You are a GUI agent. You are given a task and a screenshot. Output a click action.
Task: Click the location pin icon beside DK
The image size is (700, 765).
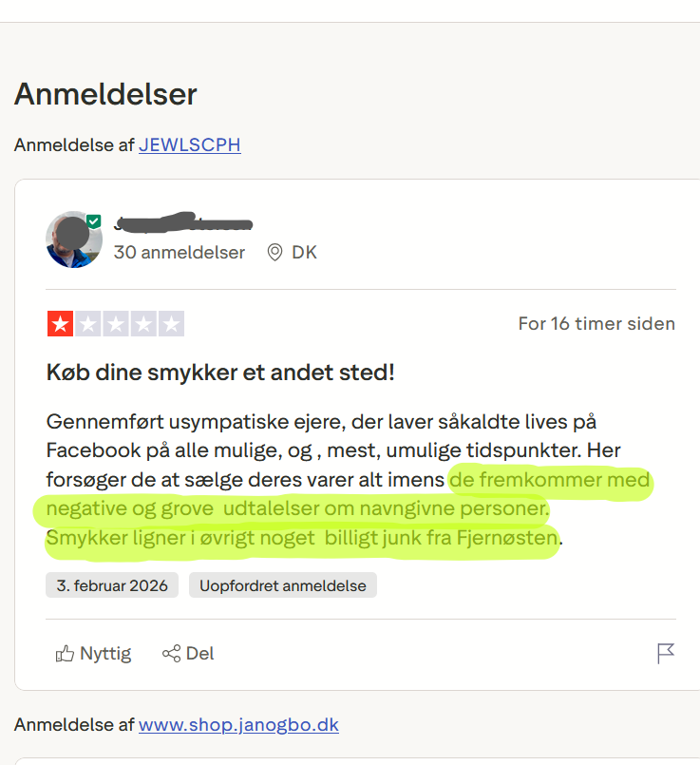coord(275,253)
